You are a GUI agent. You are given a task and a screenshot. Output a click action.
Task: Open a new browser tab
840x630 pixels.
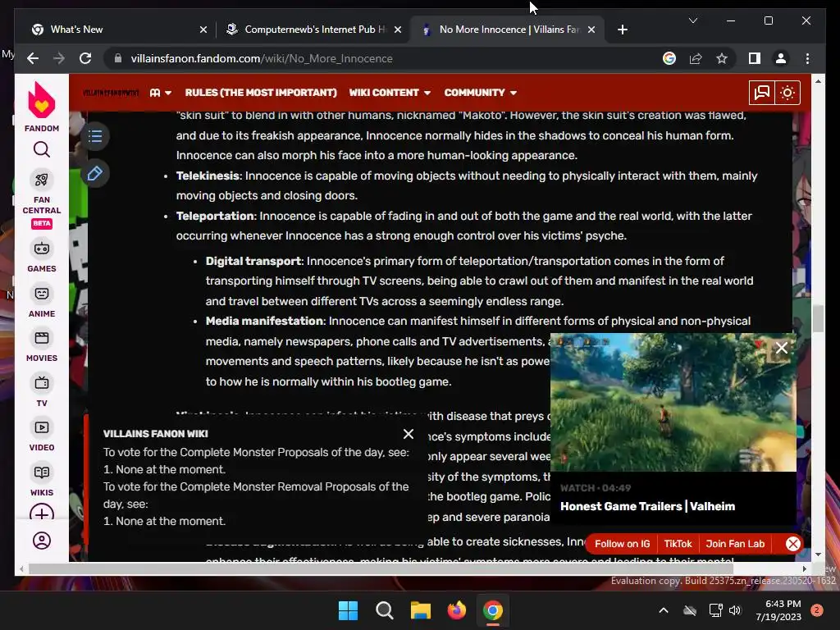pos(622,30)
